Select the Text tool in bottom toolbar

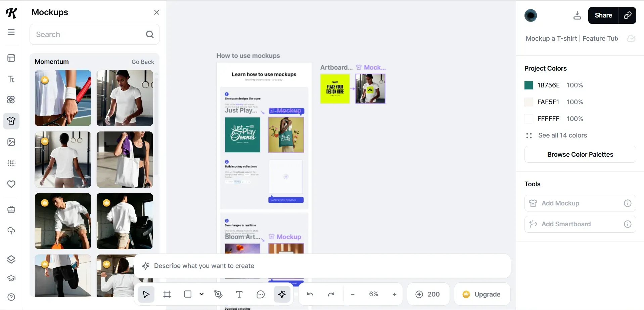[239, 295]
